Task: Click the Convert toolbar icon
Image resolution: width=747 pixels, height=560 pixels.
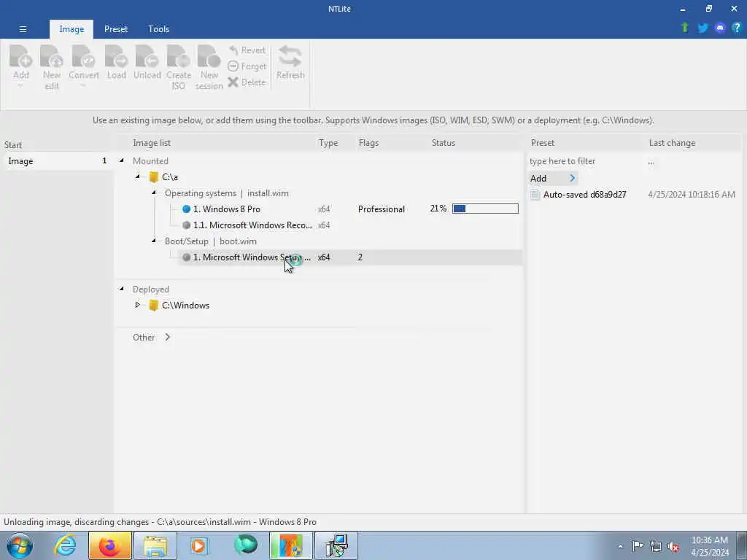Action: (83, 57)
